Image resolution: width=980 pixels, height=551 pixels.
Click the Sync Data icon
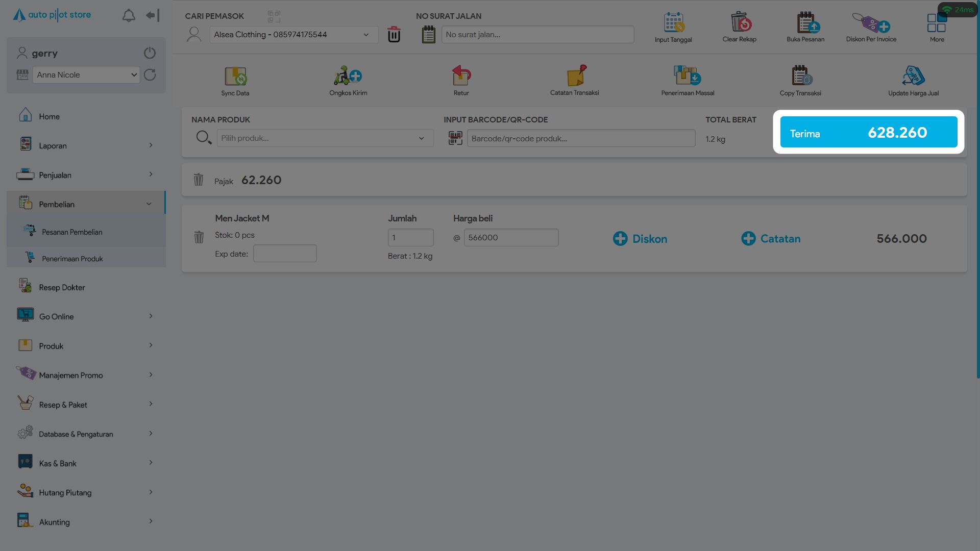[x=235, y=77]
